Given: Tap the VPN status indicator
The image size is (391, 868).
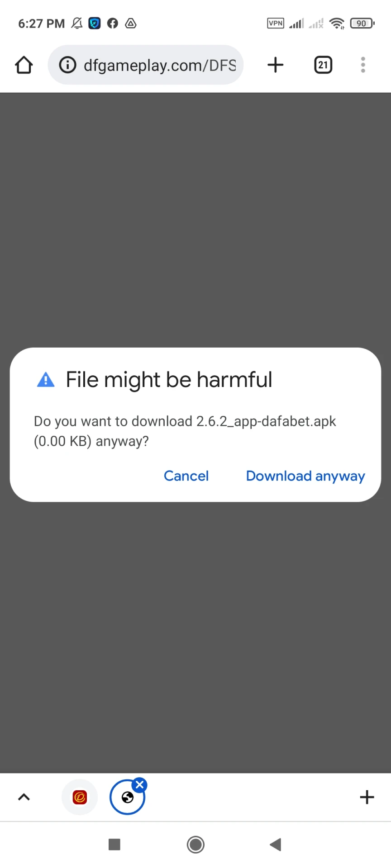Looking at the screenshot, I should pyautogui.click(x=276, y=23).
